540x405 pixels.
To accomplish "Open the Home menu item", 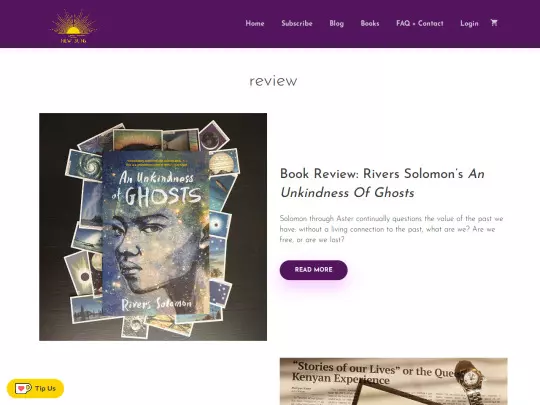I will (x=255, y=23).
